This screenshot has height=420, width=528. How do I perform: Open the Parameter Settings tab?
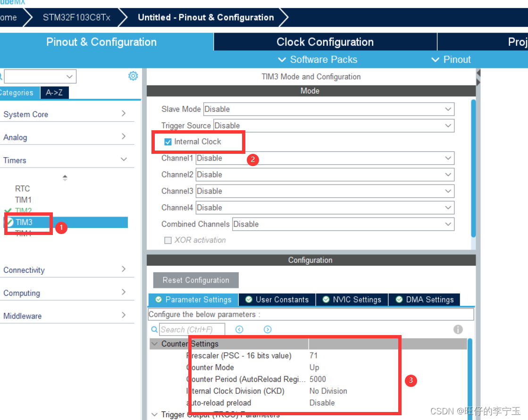[x=193, y=300]
